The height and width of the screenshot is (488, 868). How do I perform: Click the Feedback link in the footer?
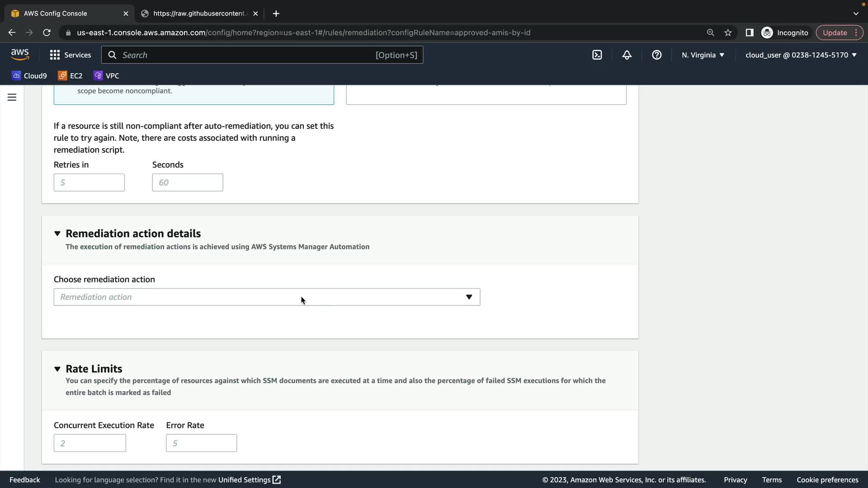coord(25,480)
